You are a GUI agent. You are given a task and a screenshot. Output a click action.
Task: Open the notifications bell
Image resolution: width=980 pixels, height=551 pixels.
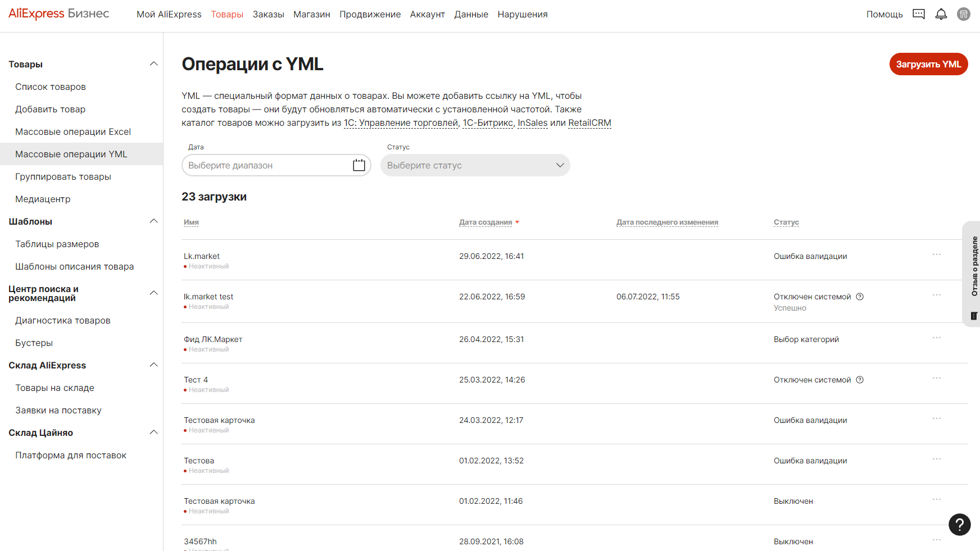pos(941,14)
